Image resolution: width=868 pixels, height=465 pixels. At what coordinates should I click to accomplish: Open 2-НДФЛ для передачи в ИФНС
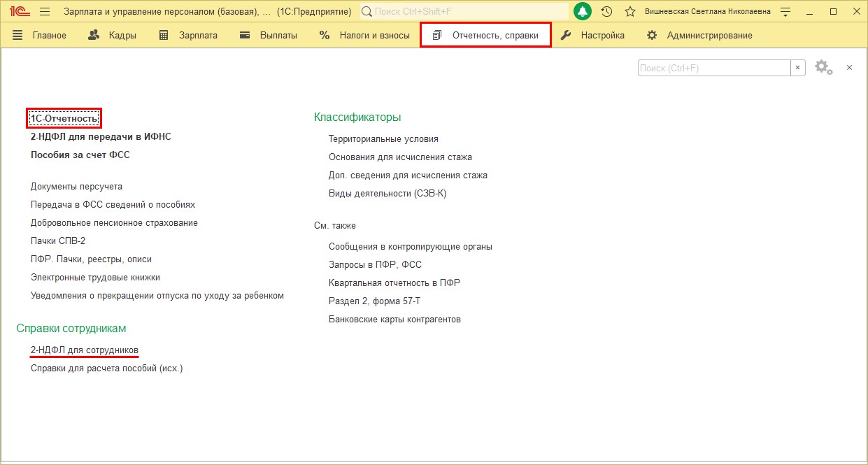coord(101,137)
